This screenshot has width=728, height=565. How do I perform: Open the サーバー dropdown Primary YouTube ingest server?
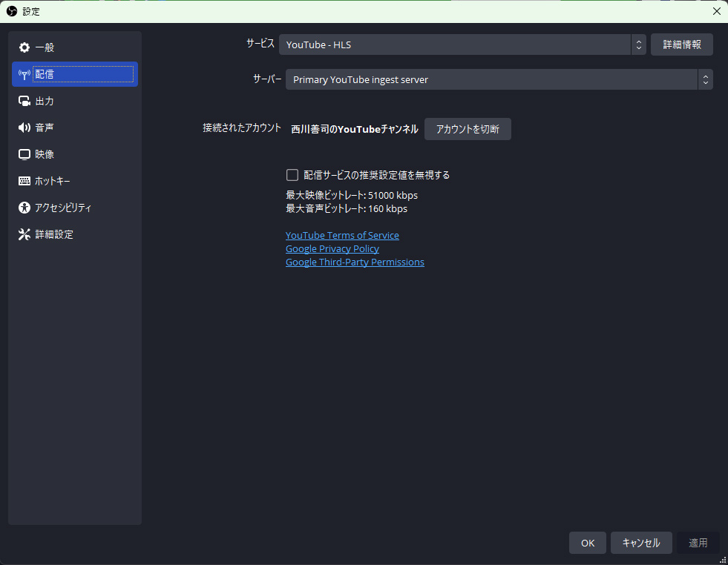[499, 79]
